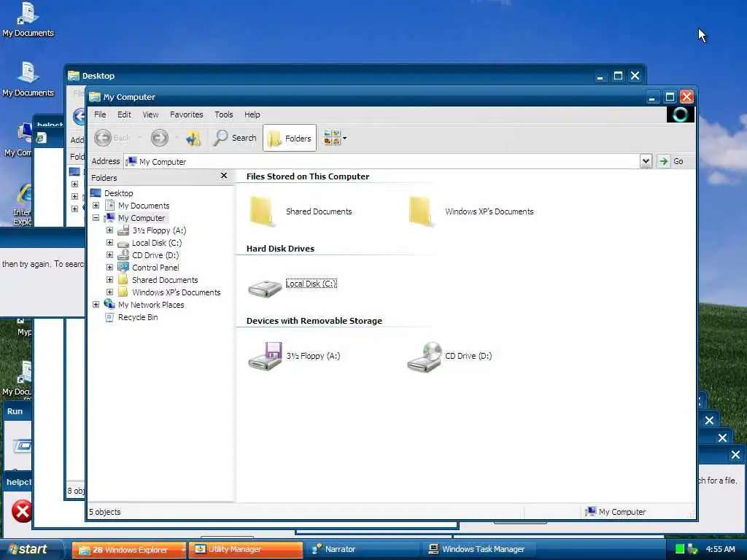Viewport: 747px width, 560px height.
Task: Expand Shared Documents tree node
Action: point(109,279)
